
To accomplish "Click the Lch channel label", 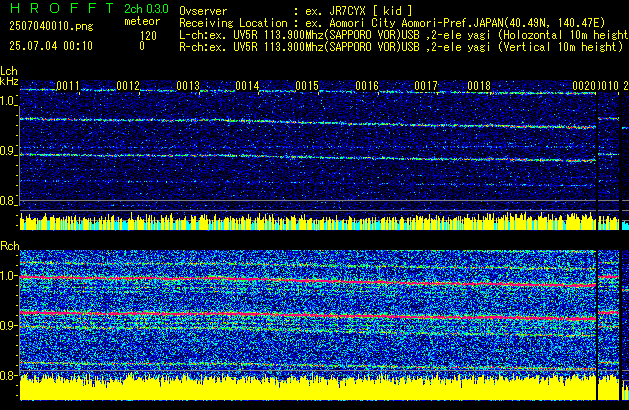I will tap(9, 71).
